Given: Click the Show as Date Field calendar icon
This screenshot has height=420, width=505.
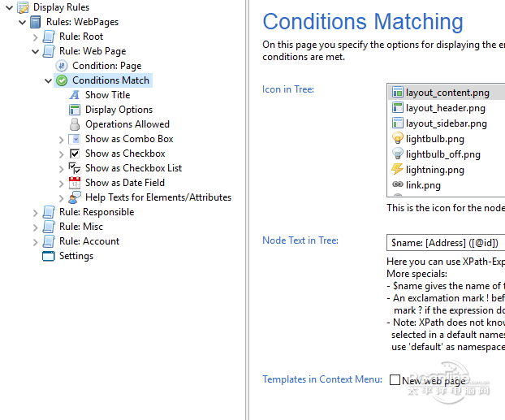Looking at the screenshot, I should pyautogui.click(x=75, y=183).
